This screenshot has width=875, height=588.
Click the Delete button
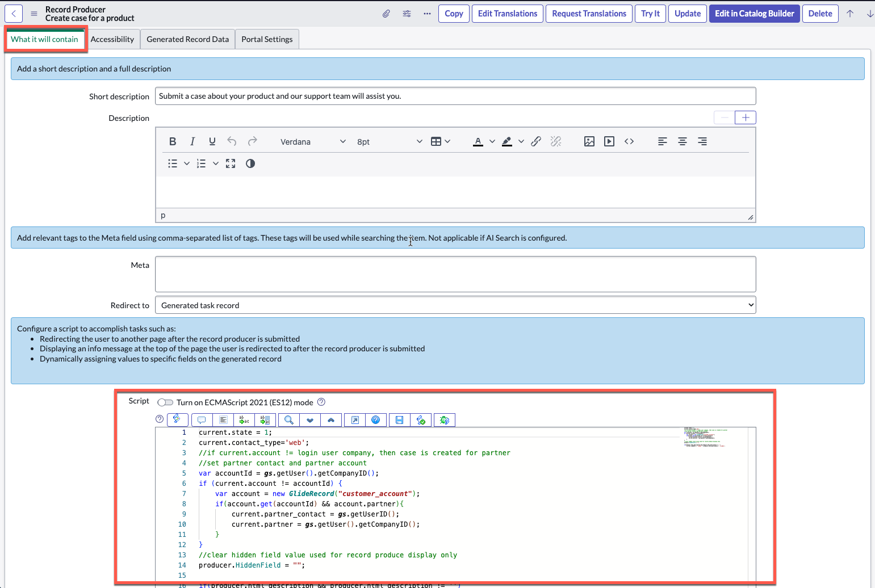[820, 14]
